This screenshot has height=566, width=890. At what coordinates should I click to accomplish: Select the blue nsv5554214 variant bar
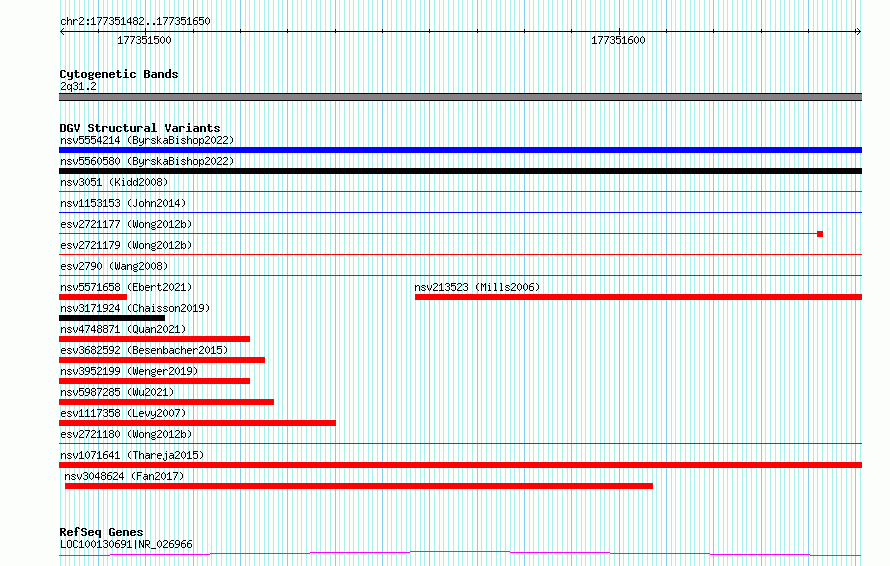click(x=460, y=150)
